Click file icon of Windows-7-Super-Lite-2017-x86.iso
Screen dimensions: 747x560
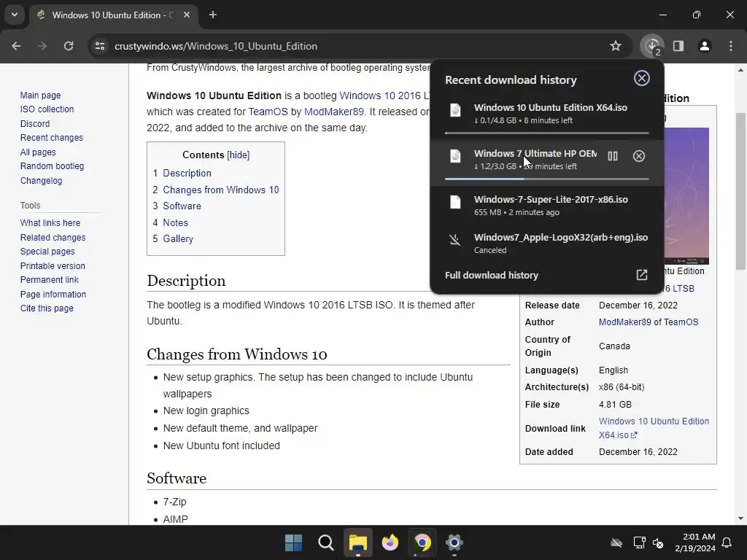point(455,202)
